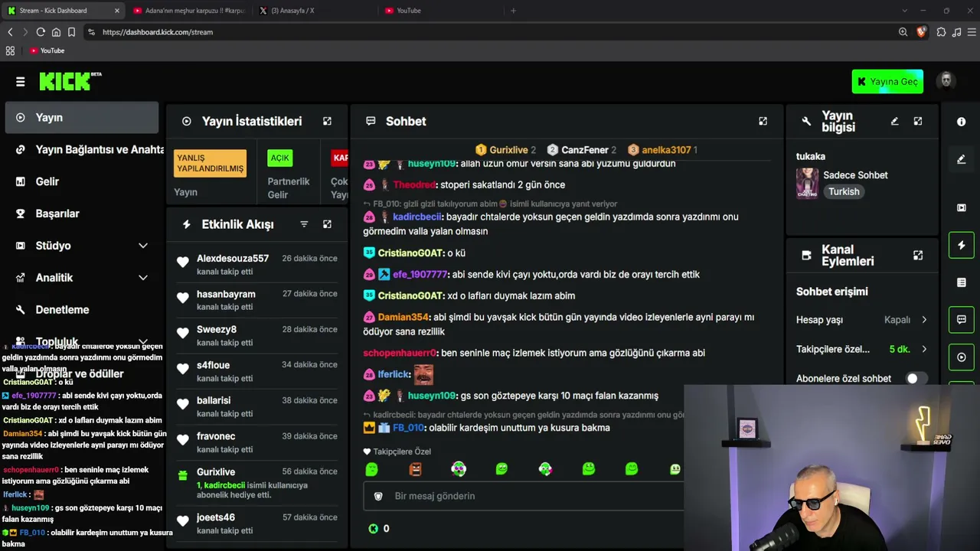The image size is (980, 551).
Task: Open the hamburger menu beside the Kick logo
Action: (21, 82)
